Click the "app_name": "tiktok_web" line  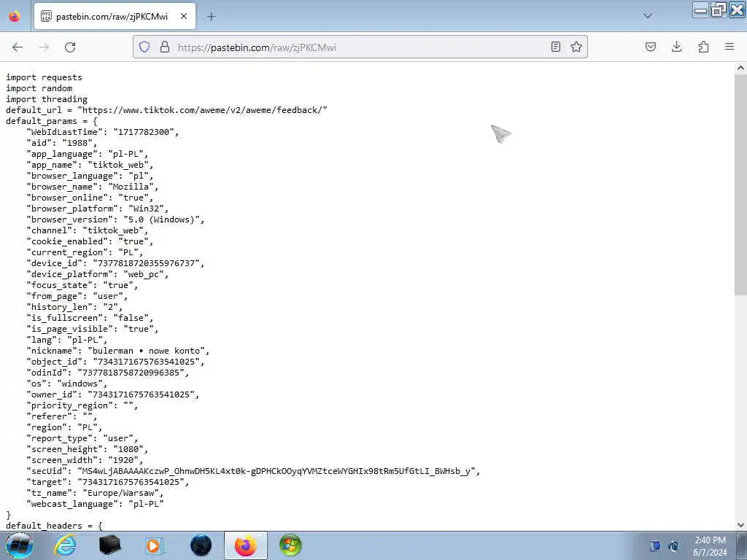[90, 165]
